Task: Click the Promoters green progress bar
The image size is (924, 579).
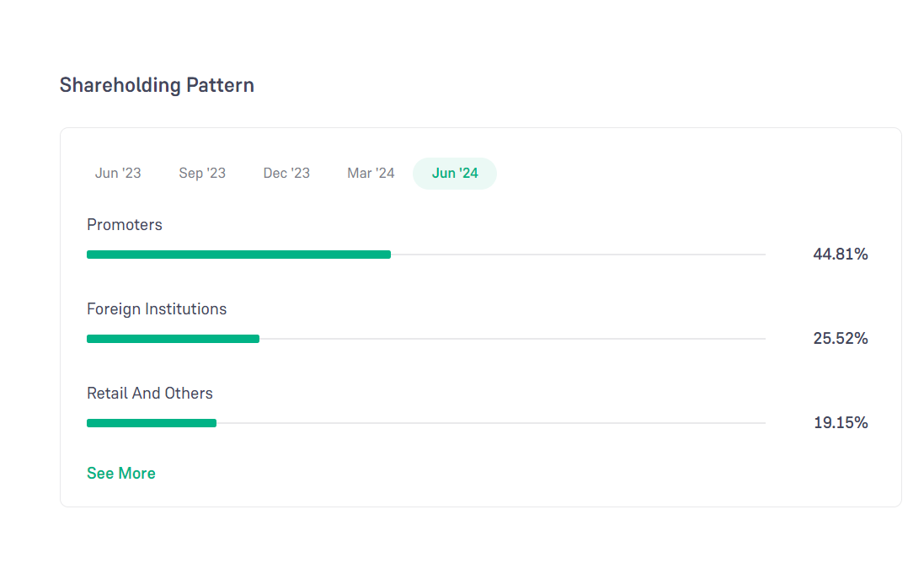Action: point(238,255)
